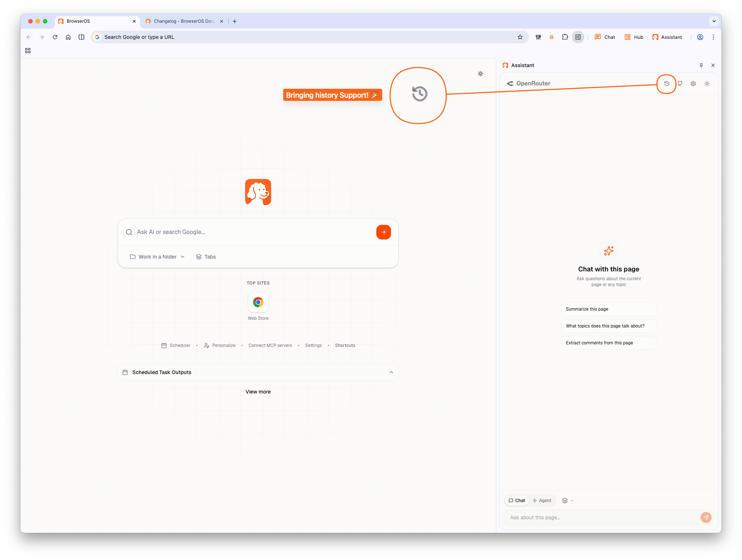Toggle light mode in Assistant panel header

707,84
